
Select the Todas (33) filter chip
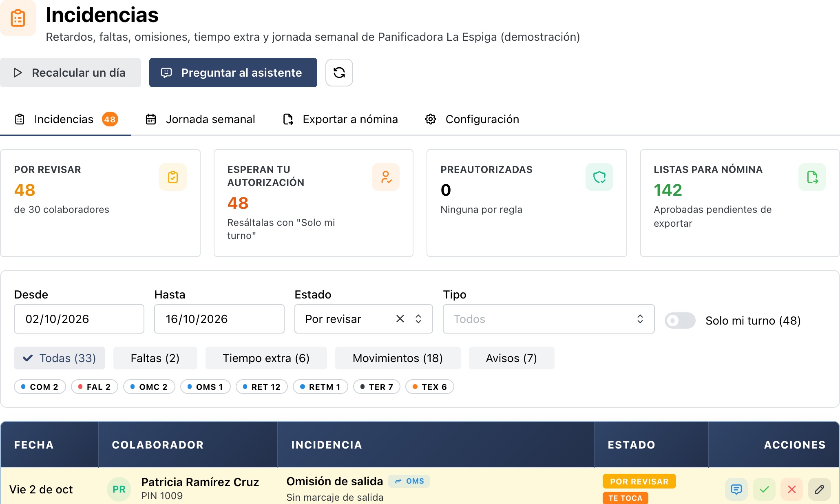click(60, 358)
